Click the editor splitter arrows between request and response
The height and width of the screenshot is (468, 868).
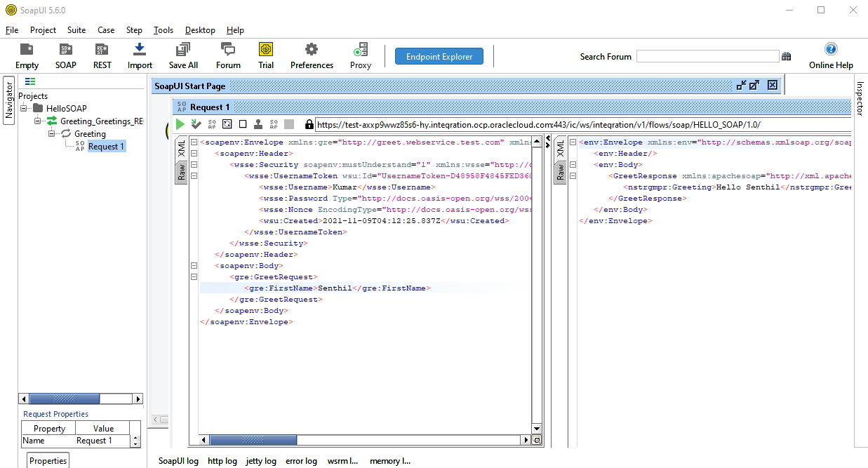tap(548, 142)
